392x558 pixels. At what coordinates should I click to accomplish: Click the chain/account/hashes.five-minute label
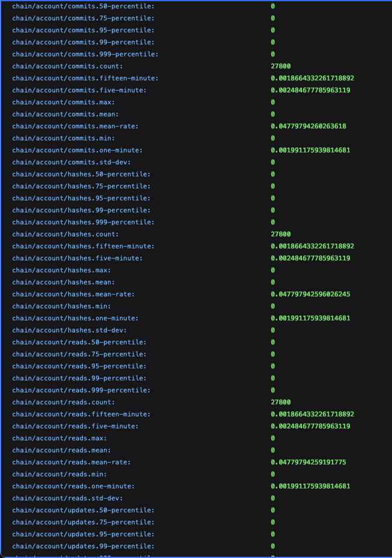point(77,258)
